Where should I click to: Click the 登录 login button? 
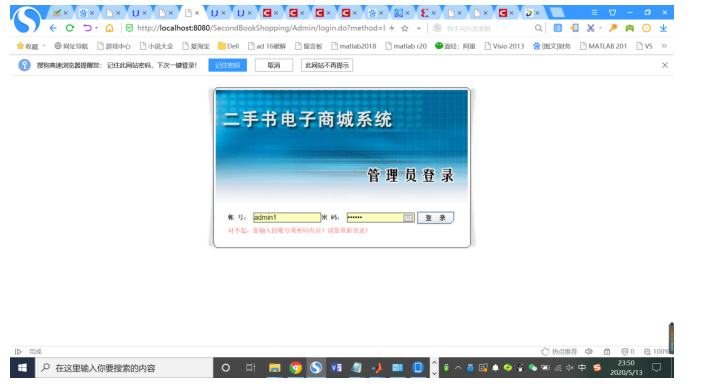coord(436,218)
